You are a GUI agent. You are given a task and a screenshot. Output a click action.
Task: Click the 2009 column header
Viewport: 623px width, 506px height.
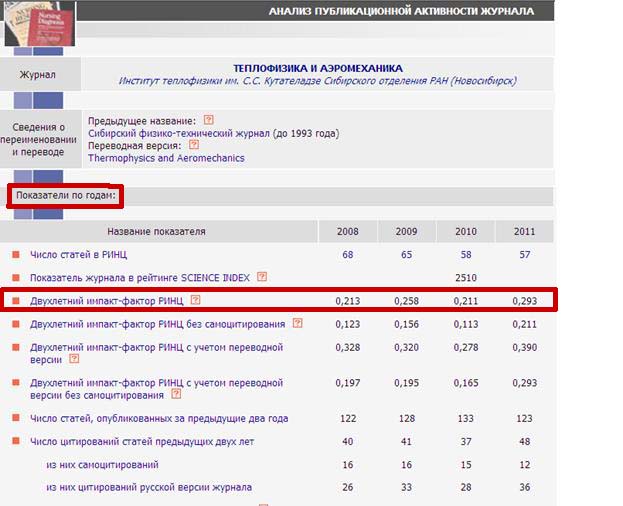pyautogui.click(x=406, y=231)
